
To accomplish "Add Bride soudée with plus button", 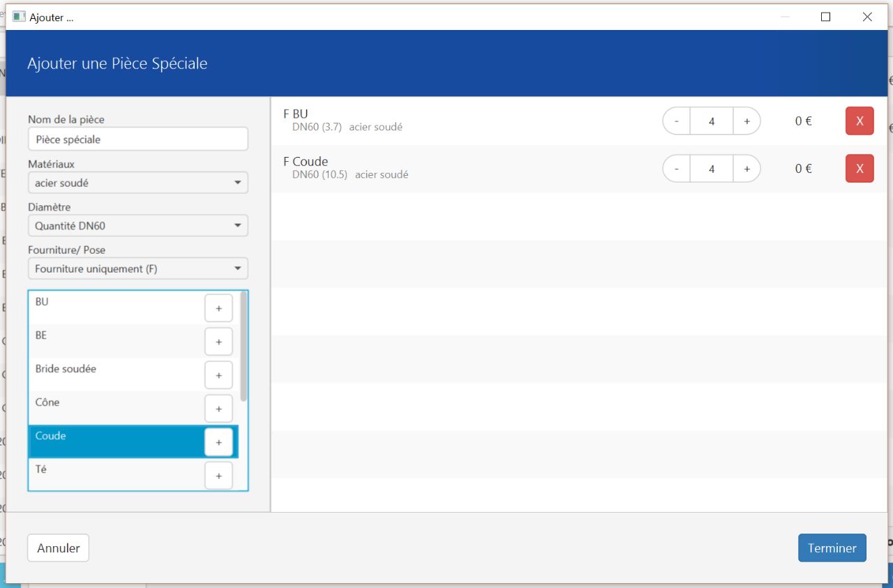I will (218, 375).
